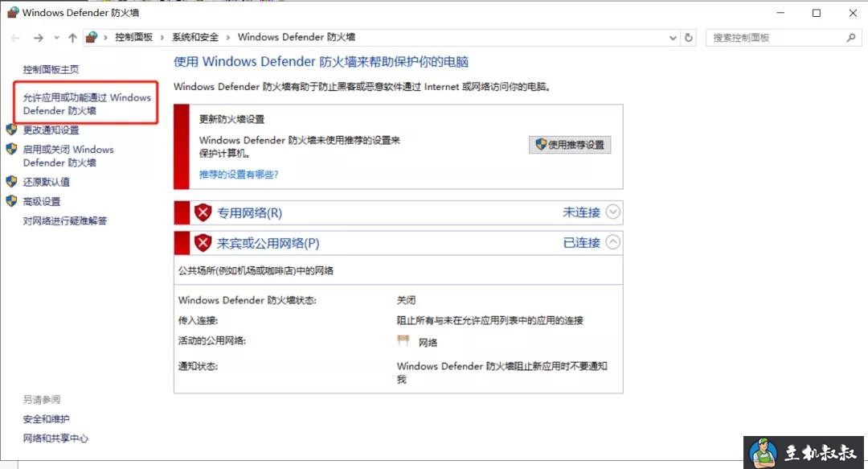Focus the 搜索控制面板 search box

(x=782, y=38)
